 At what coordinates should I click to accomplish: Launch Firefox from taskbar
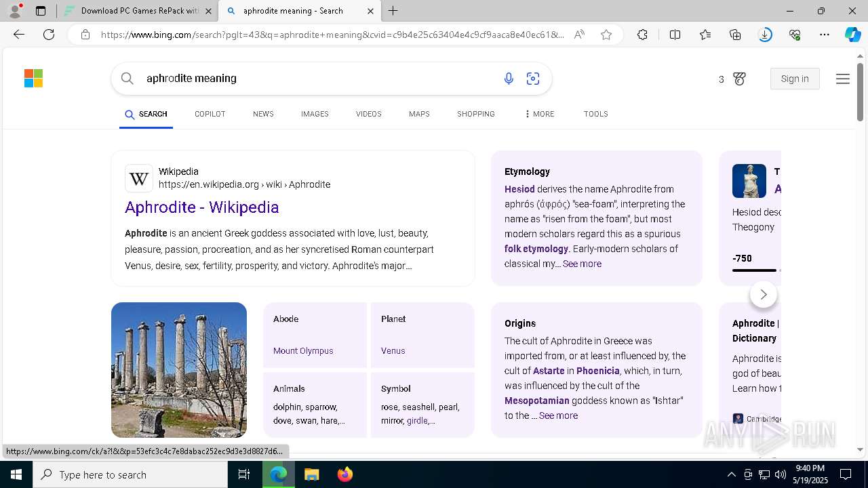[345, 474]
